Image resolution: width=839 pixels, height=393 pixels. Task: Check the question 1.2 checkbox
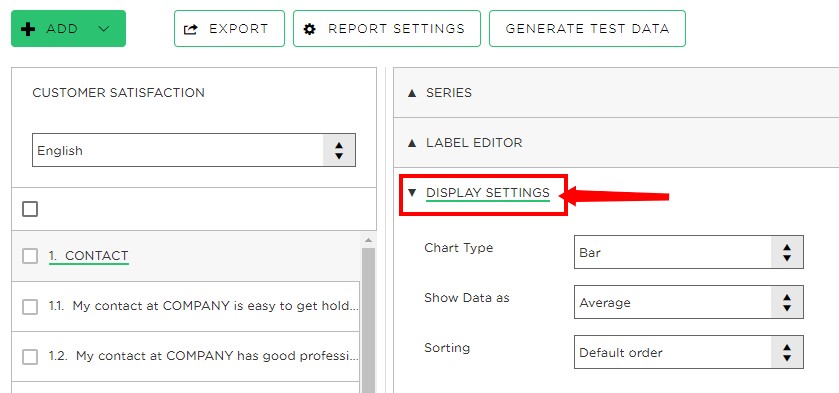(30, 357)
